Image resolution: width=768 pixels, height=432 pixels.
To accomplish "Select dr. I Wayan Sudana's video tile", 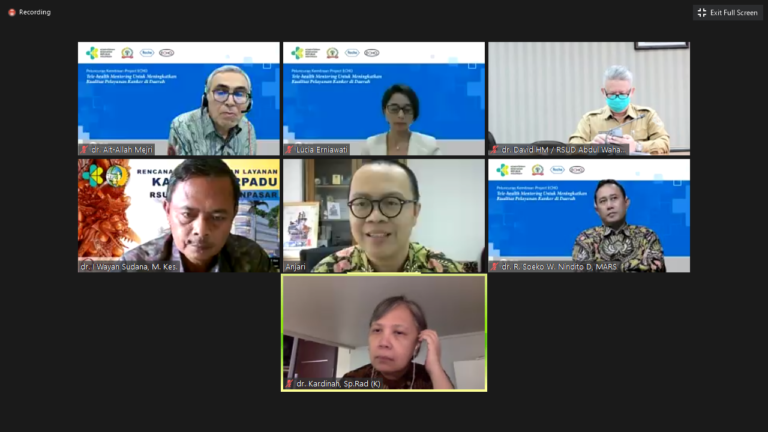I will pos(179,216).
